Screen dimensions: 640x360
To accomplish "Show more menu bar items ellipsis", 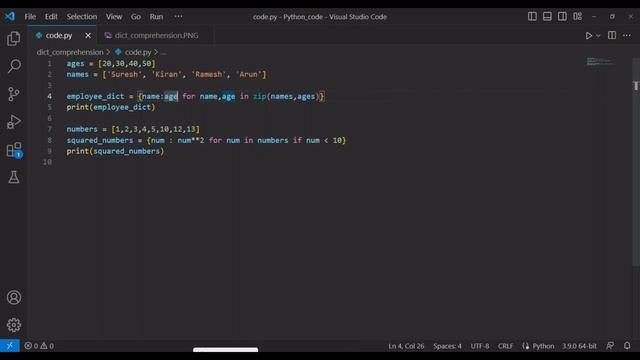I will coord(178,16).
